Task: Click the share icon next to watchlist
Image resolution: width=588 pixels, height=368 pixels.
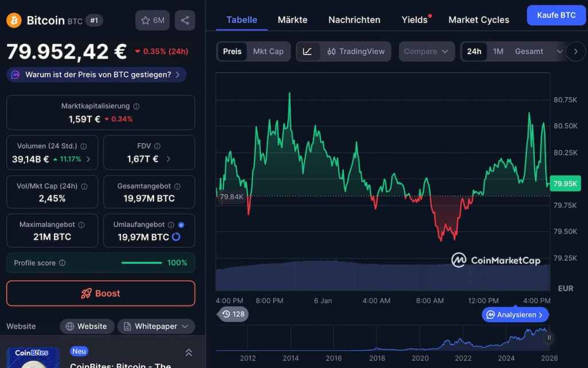Action: 185,21
